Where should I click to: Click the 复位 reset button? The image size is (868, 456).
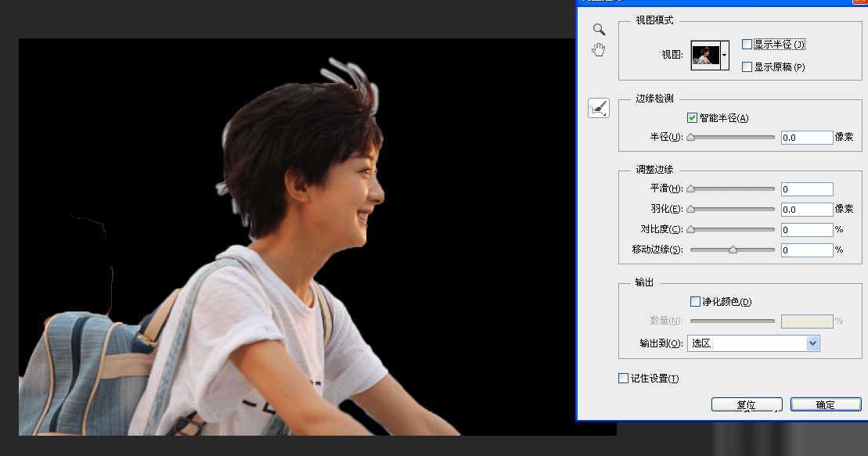(746, 404)
